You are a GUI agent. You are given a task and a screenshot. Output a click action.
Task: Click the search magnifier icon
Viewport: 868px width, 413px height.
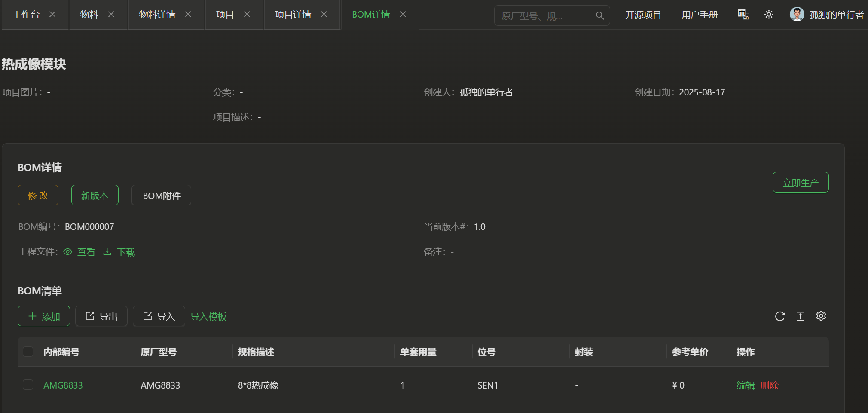[x=599, y=16]
